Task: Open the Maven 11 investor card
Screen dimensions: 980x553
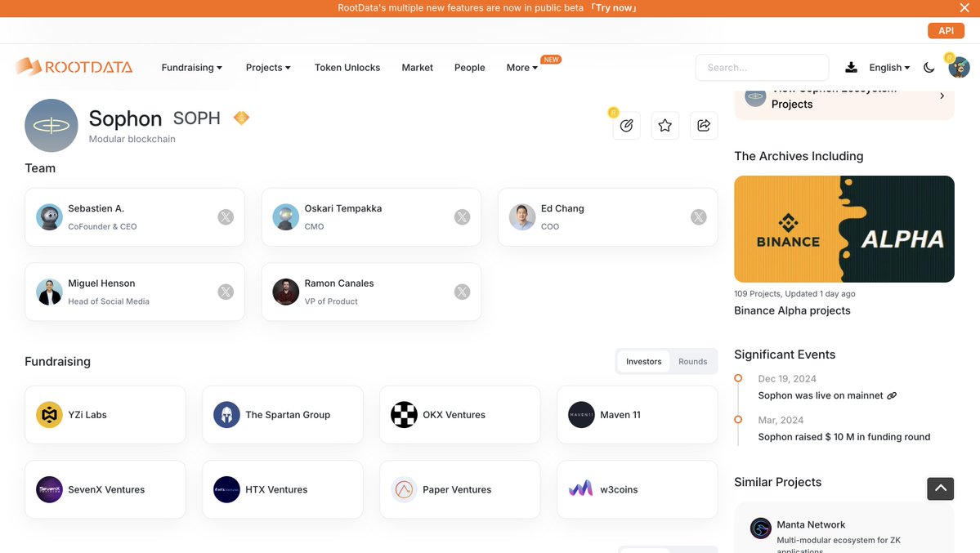Action: pos(637,415)
